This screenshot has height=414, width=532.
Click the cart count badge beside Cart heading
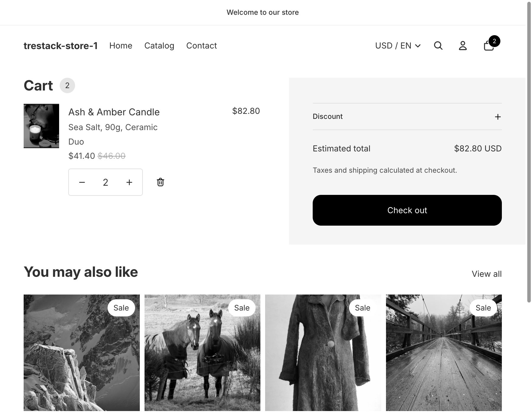click(x=67, y=85)
